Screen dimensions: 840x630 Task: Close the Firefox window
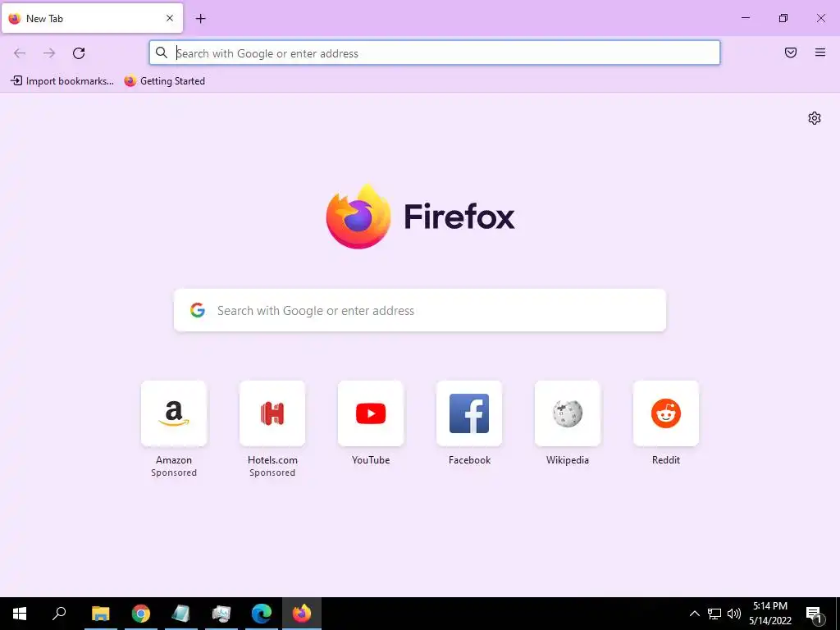(820, 18)
